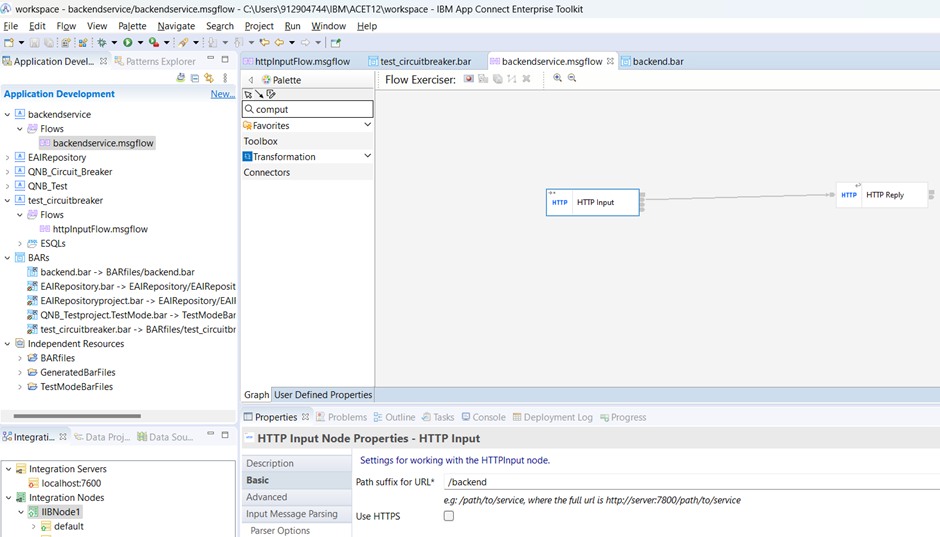Open the Application Development view menu dots
Screen dimensions: 940x537
click(x=225, y=78)
